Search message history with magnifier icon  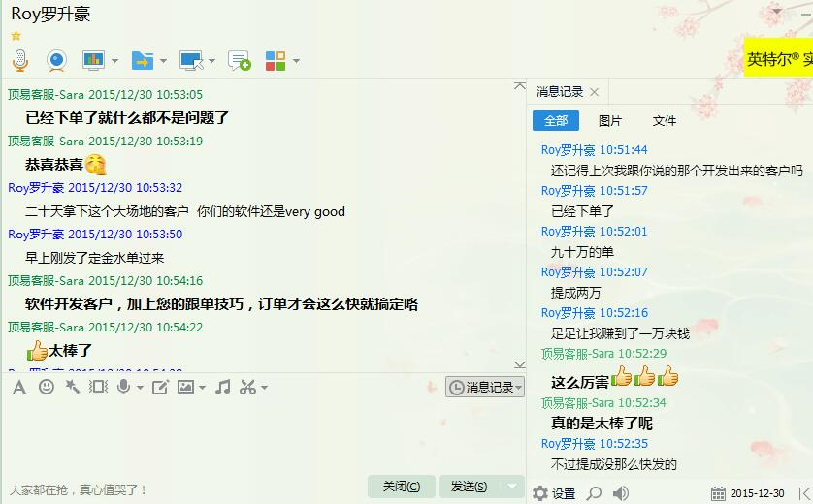[x=594, y=493]
